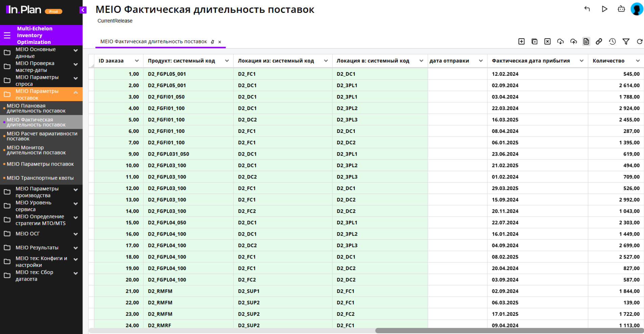Click the chain link icon

(599, 42)
